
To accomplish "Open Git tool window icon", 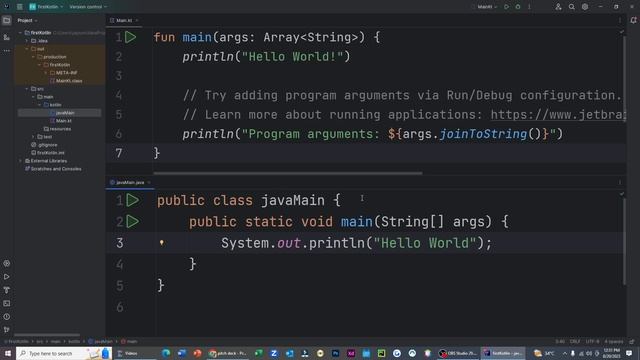I will (7, 329).
